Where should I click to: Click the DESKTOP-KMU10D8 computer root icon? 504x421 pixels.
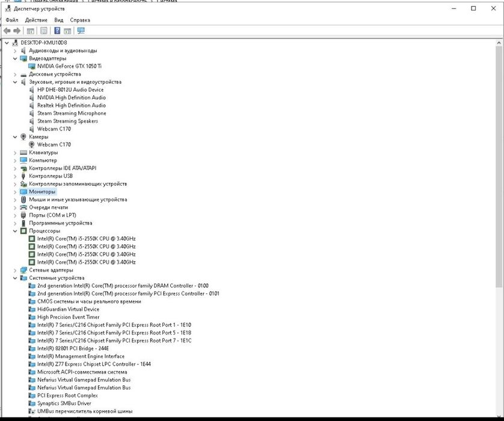(x=15, y=43)
